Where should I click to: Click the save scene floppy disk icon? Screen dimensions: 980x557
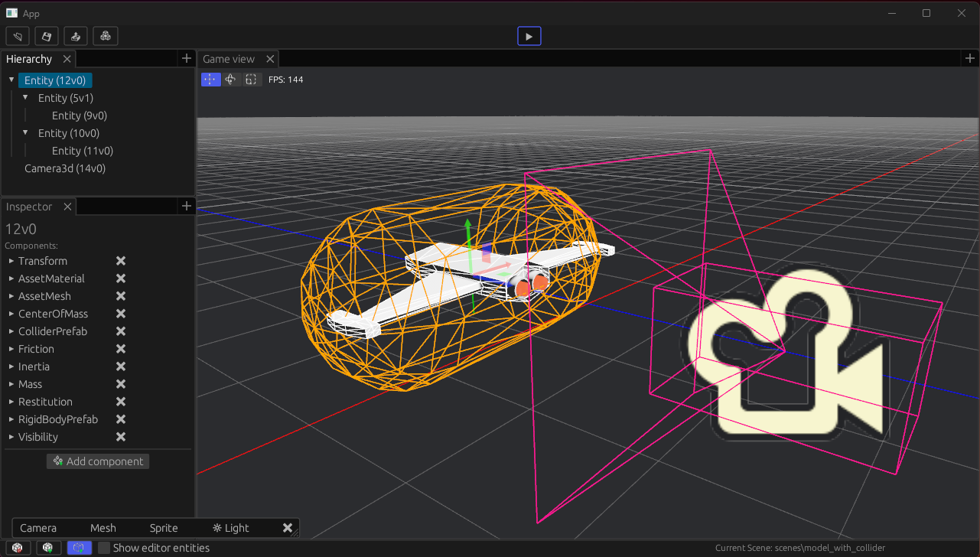point(47,36)
